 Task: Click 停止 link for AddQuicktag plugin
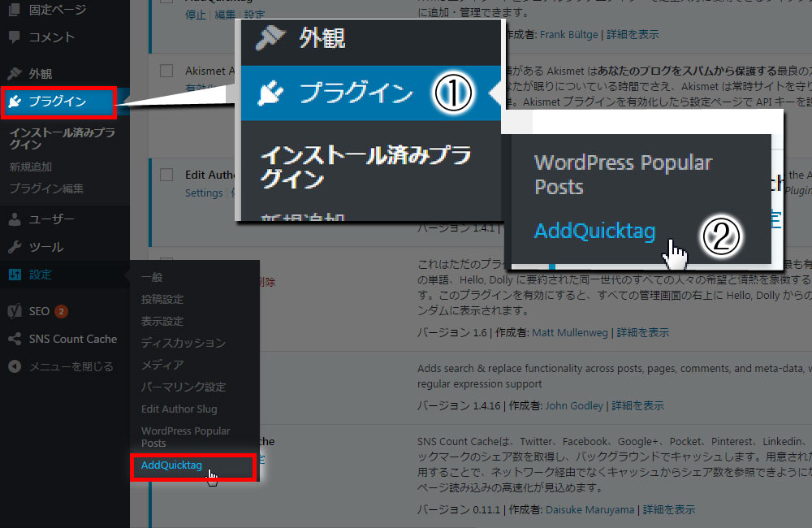196,15
